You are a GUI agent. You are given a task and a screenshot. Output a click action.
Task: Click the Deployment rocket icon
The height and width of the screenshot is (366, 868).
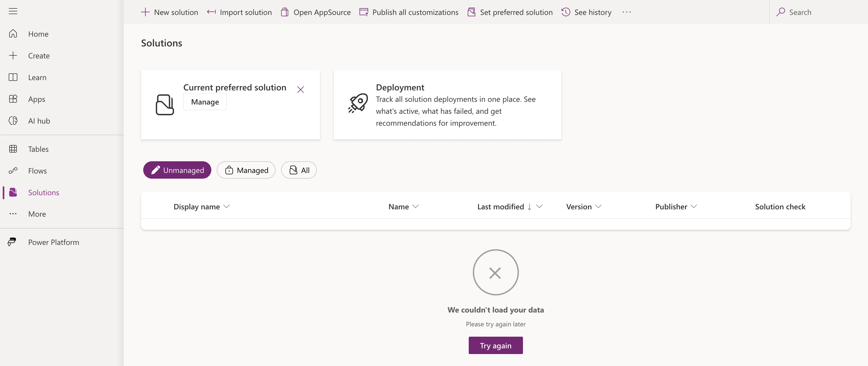point(358,103)
